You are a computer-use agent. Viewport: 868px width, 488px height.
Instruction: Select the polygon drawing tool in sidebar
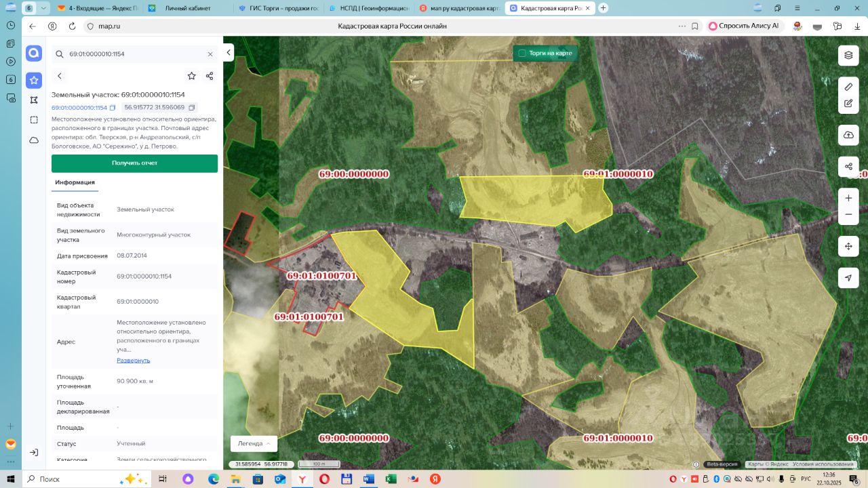[x=34, y=100]
